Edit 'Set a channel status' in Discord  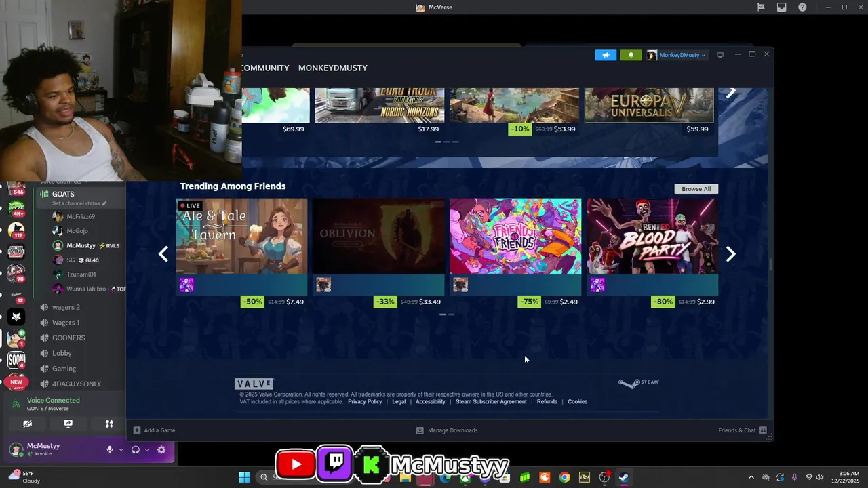79,203
